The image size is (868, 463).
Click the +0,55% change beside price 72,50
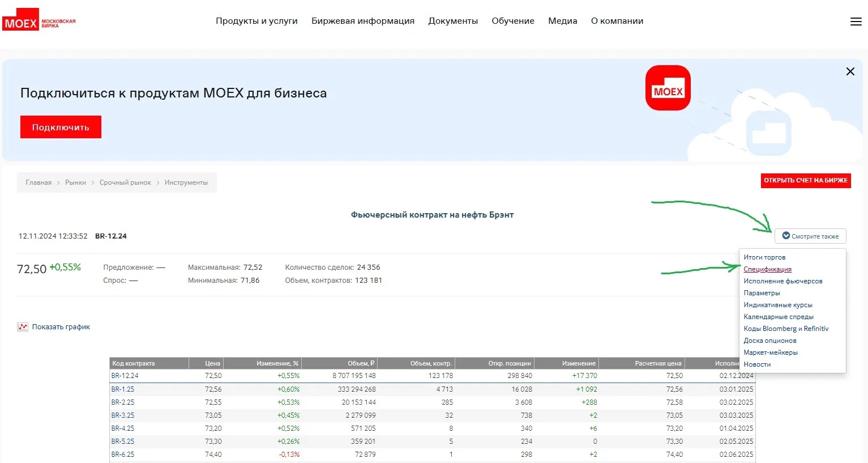pos(65,267)
